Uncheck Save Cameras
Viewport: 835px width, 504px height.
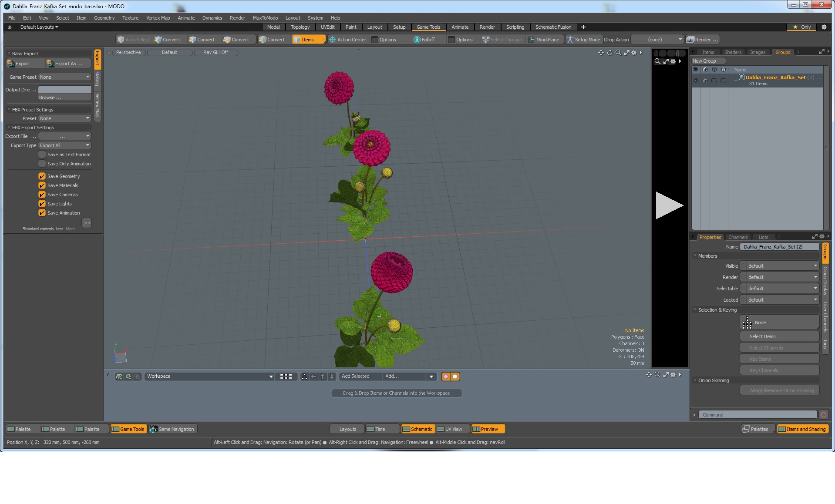click(x=42, y=195)
